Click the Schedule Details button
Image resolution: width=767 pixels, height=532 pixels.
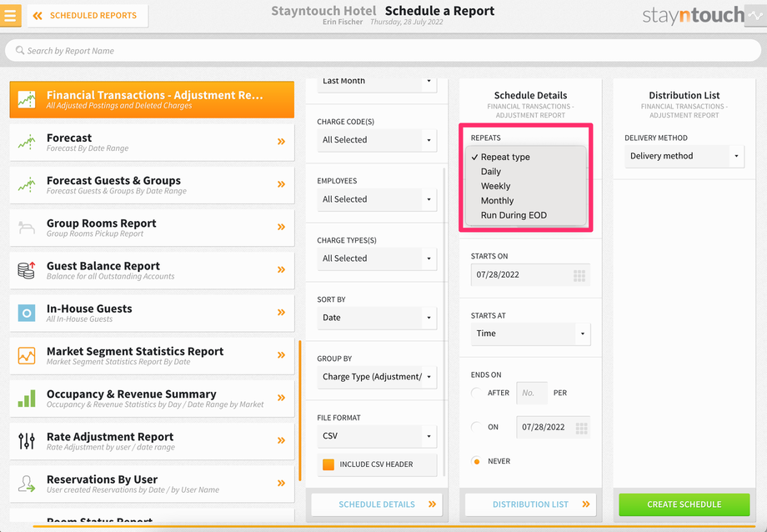[377, 504]
